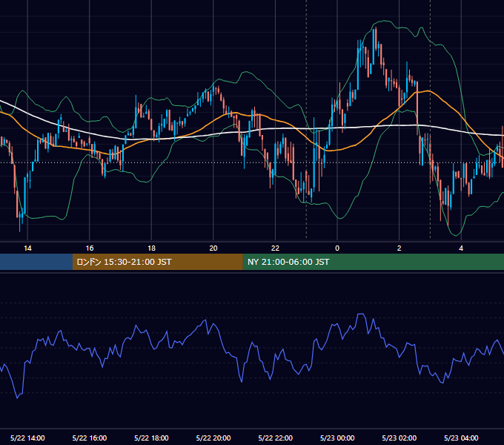Click the hour label 20 on price chart axis

point(213,248)
